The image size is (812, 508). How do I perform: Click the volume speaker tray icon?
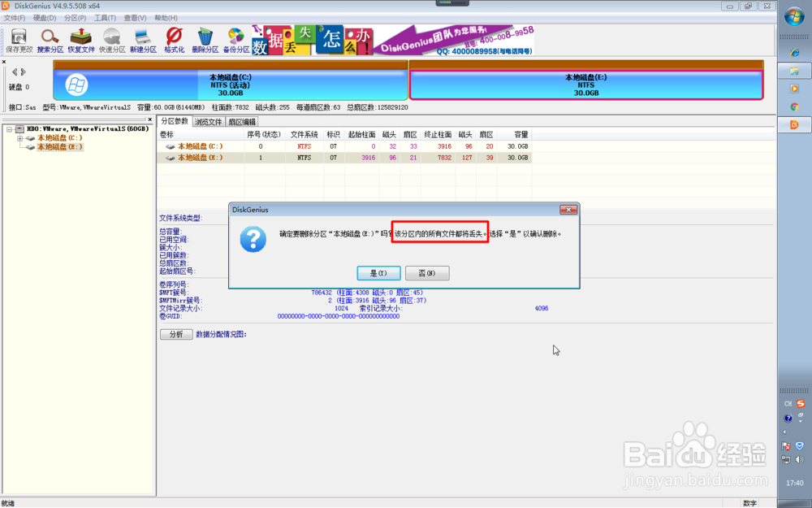[800, 459]
